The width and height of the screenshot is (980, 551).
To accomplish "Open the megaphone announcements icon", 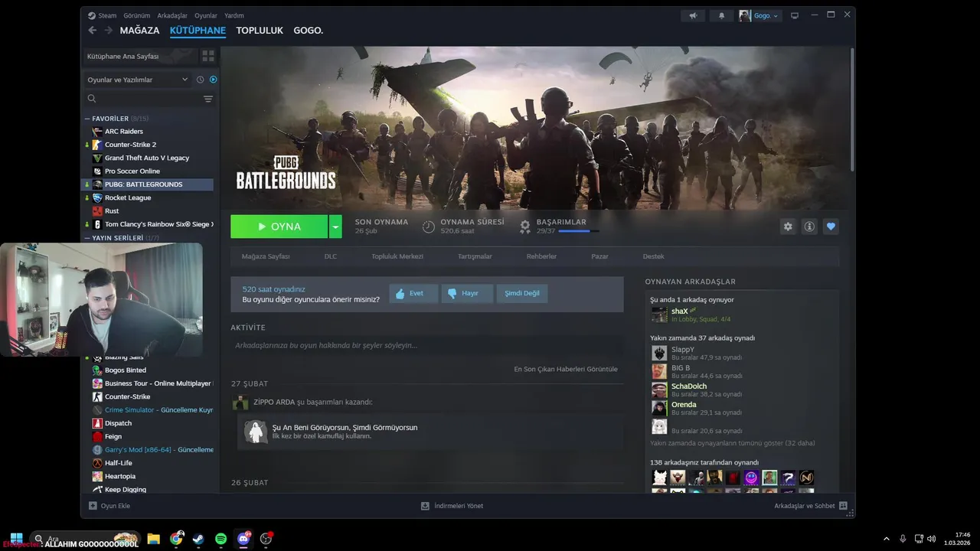I will (x=693, y=15).
